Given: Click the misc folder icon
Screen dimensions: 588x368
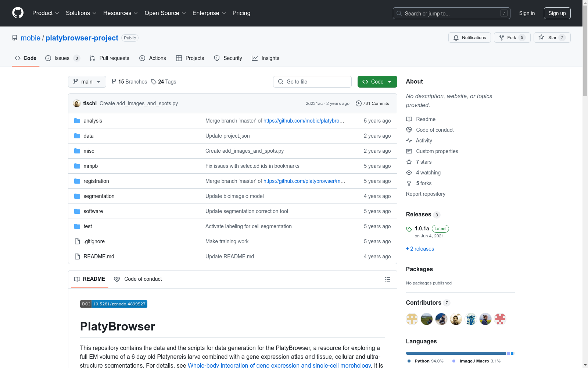Looking at the screenshot, I should (77, 151).
